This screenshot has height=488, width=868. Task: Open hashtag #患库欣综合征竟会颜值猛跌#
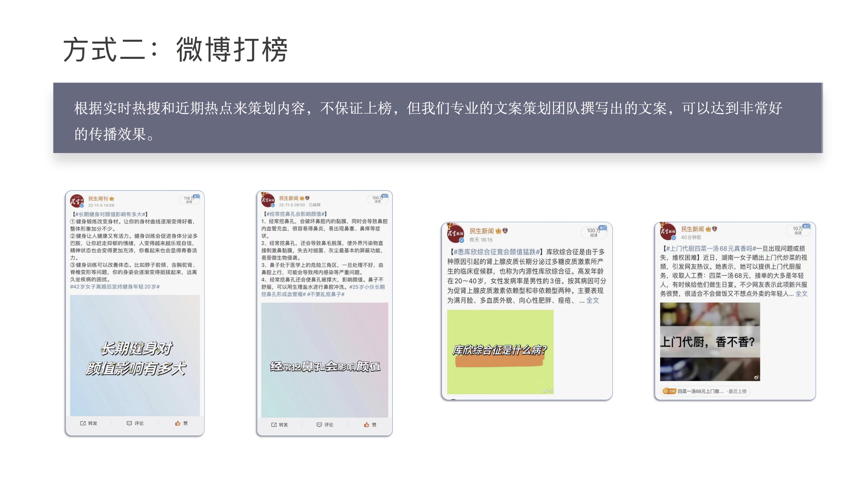click(x=497, y=252)
